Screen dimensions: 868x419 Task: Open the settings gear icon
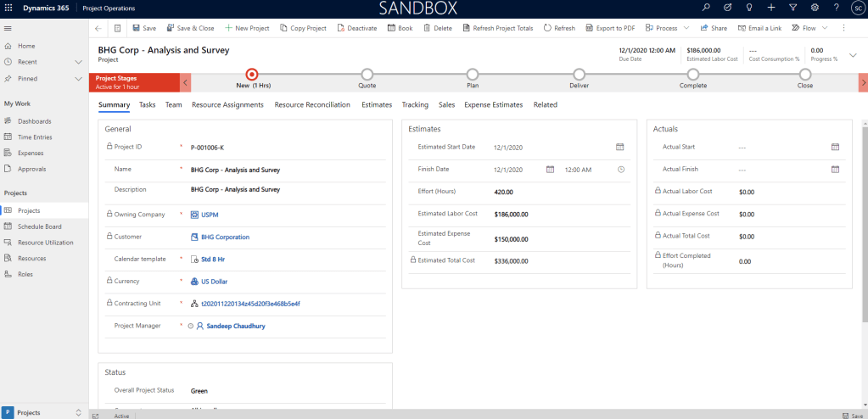[x=815, y=8]
